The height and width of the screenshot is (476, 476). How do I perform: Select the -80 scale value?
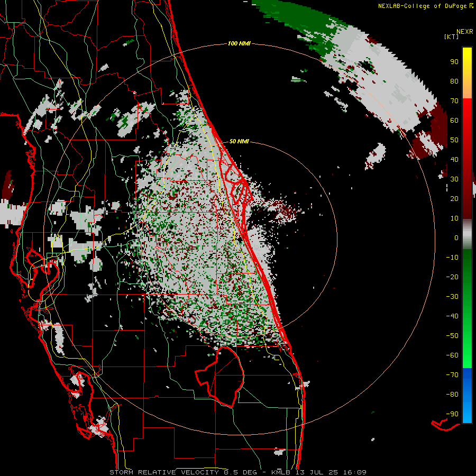tap(452, 395)
